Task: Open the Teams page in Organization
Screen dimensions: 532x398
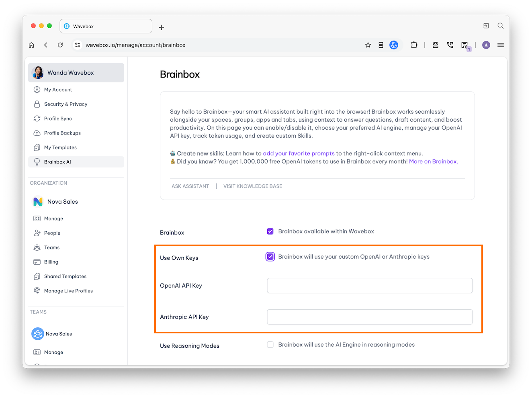Action: point(76,247)
